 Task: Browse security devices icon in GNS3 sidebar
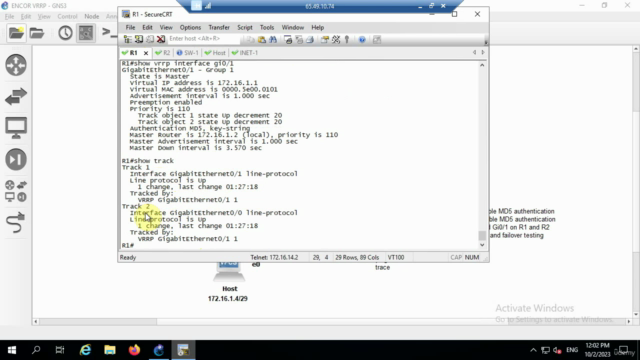coord(16,159)
